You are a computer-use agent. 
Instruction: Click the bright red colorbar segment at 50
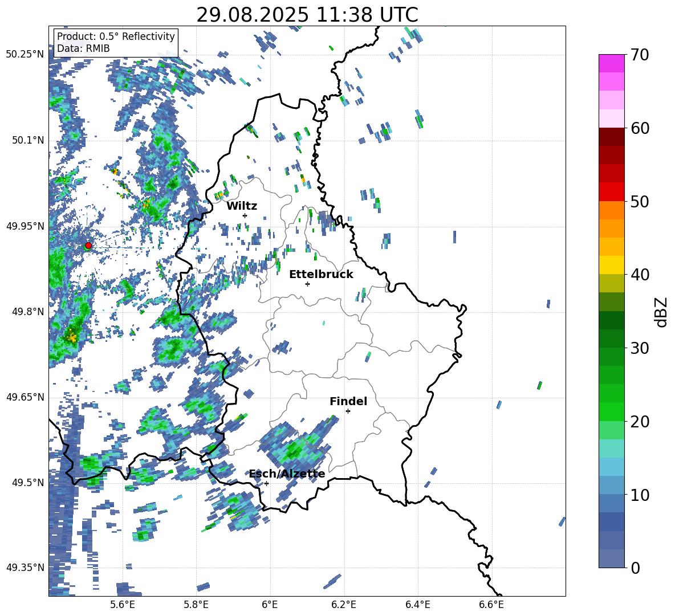(611, 192)
